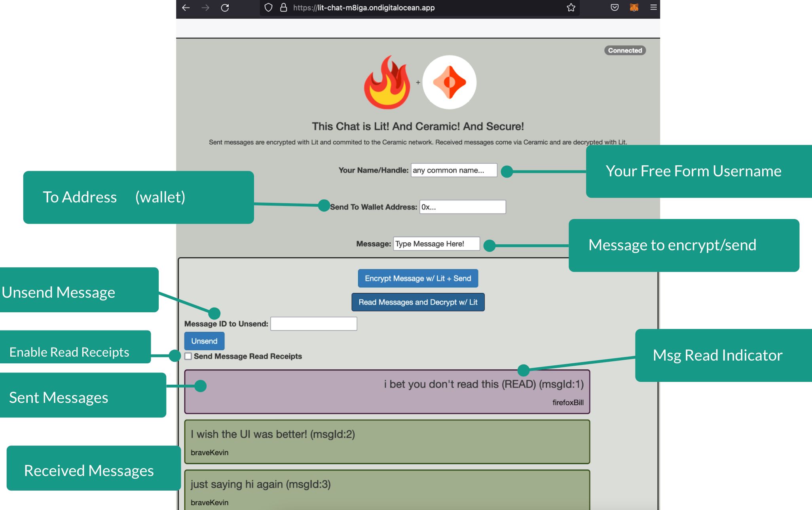
Task: Click Read Messages and Decrypt w/ Lit button
Action: click(418, 301)
